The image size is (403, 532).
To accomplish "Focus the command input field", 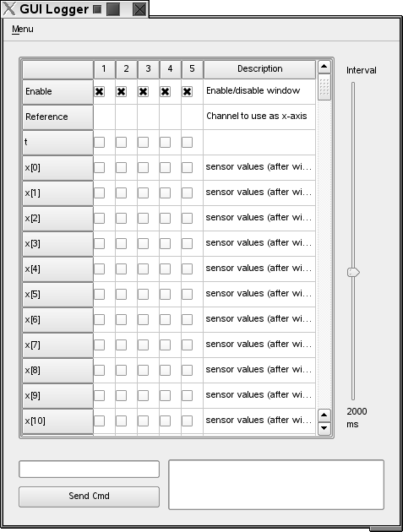I will (x=89, y=470).
